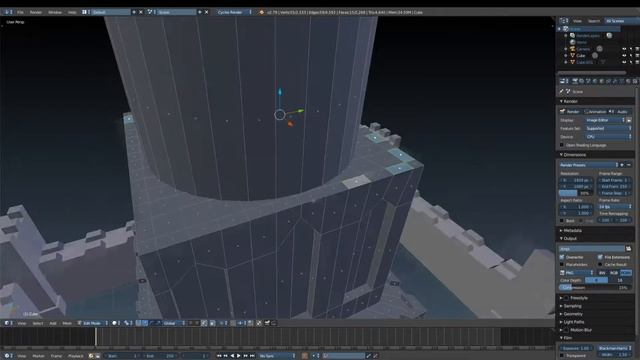Open the Render Presets dropdown
Viewport: 640px width, 360px height.
click(x=589, y=165)
